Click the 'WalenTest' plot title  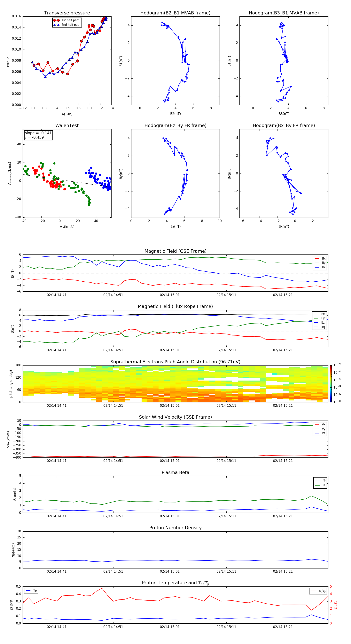coord(67,125)
